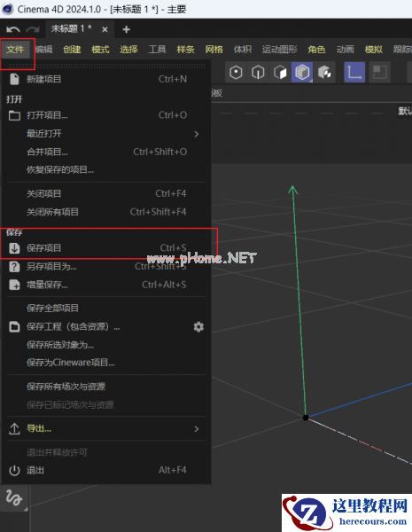Select the highlighted model mode cube icon
The height and width of the screenshot is (532, 412).
coord(302,73)
